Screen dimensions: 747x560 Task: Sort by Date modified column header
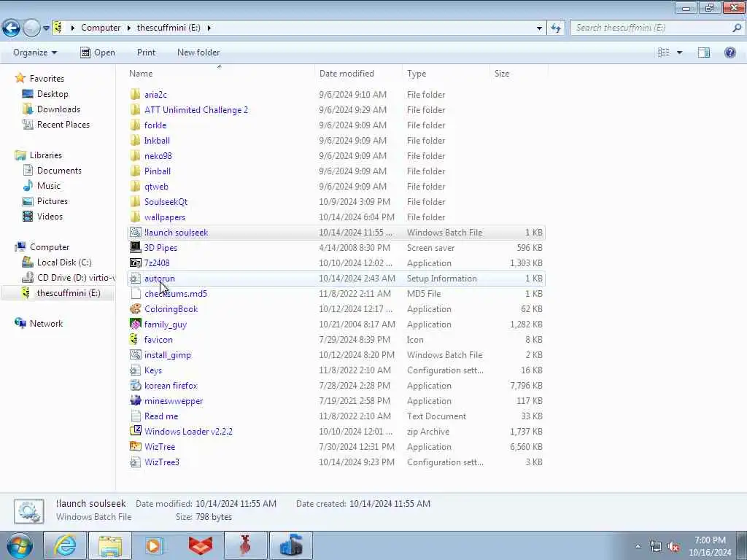(x=358, y=74)
